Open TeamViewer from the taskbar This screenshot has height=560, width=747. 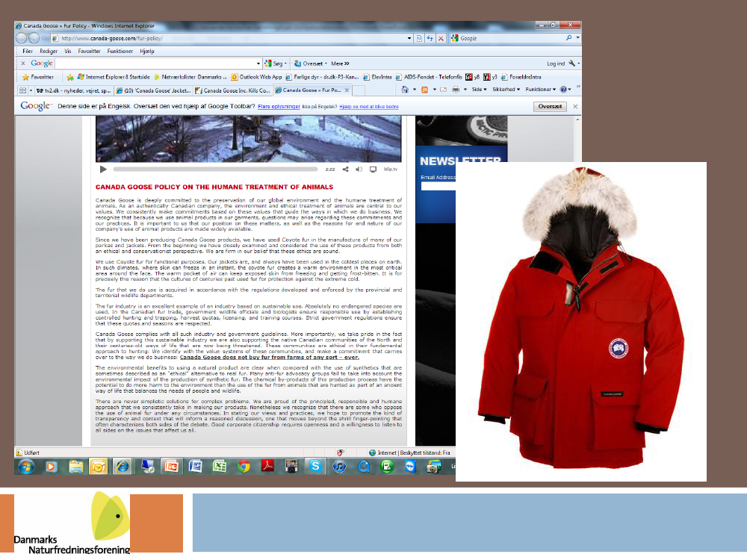click(410, 467)
